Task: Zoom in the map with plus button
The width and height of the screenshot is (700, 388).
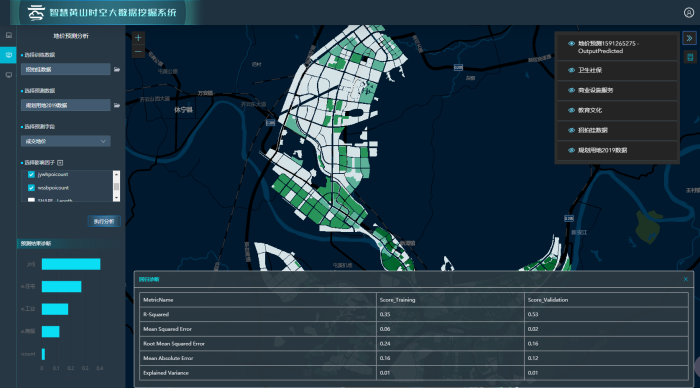Action: [x=138, y=38]
